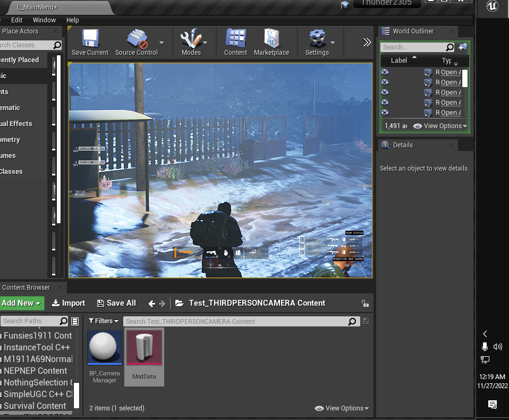Sort outliner by Type column
Screen dimensions: 509x420
(447, 61)
